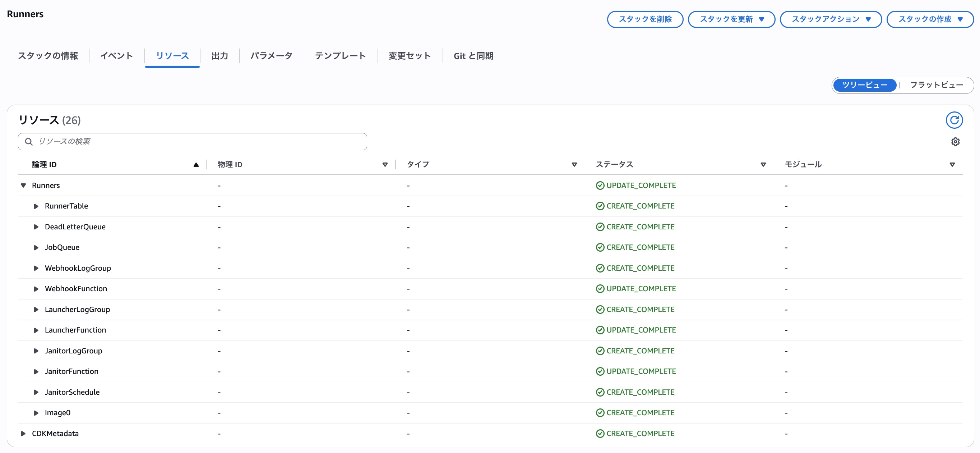
Task: Expand the LauncherFunction node
Action: [36, 330]
